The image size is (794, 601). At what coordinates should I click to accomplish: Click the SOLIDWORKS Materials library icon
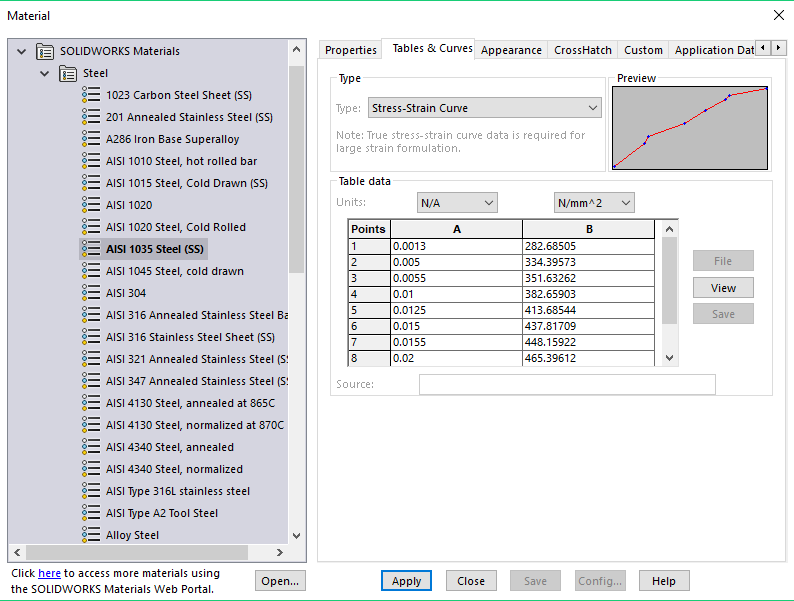[x=45, y=51]
